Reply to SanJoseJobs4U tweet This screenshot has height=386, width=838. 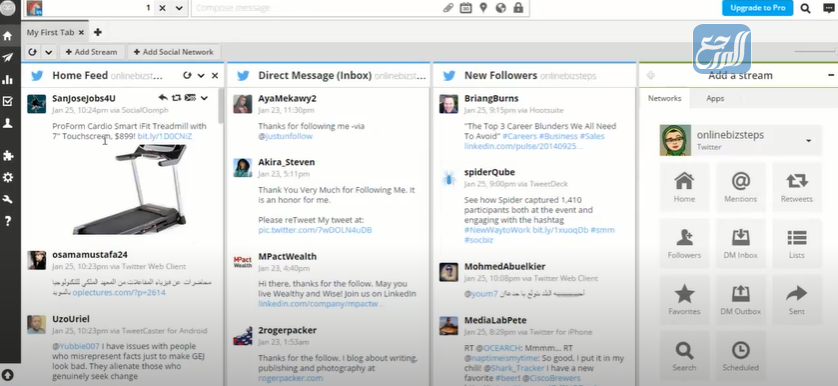(163, 98)
